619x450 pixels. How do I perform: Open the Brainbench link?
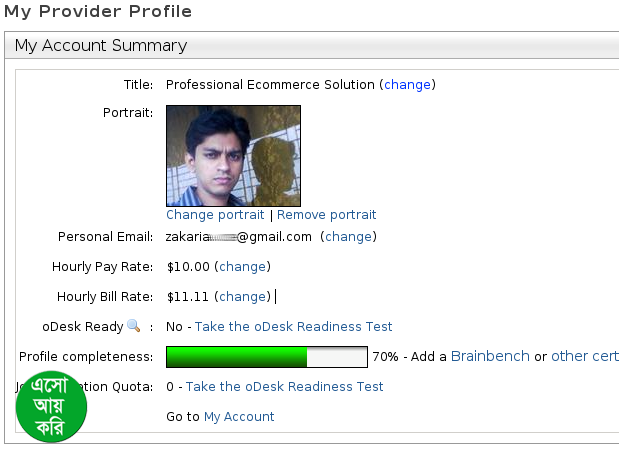click(490, 356)
